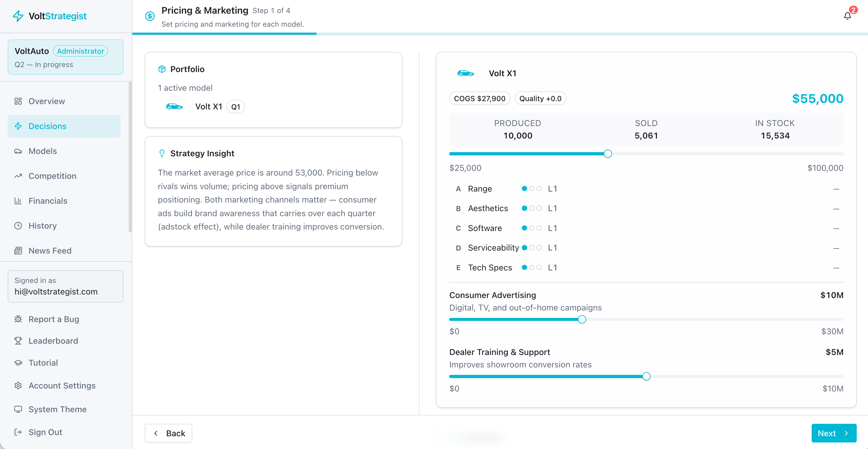Open Financials via the bar-chart icon

click(x=18, y=201)
